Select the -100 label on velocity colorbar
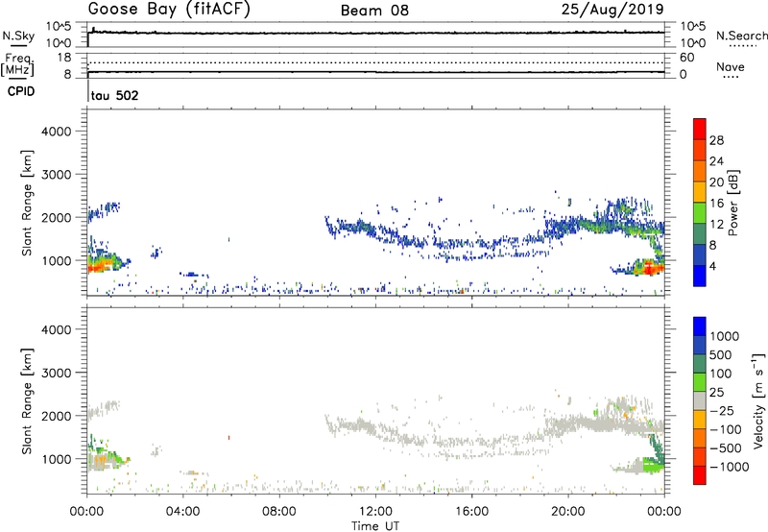Image resolution: width=768 pixels, height=532 pixels. click(726, 429)
